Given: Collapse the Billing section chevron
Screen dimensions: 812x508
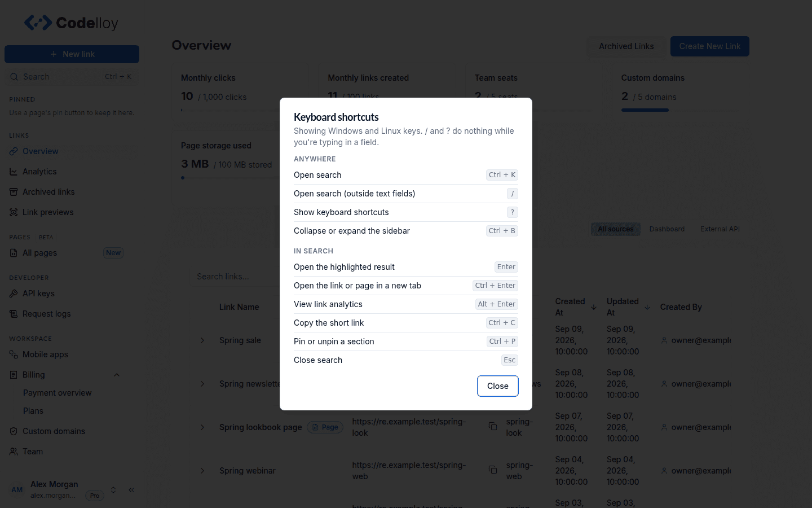Looking at the screenshot, I should (x=117, y=375).
